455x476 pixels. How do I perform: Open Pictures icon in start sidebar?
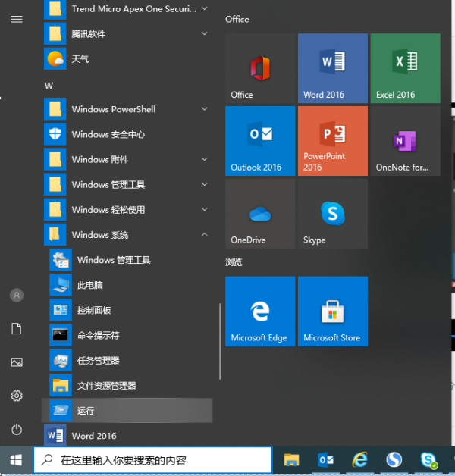pos(17,362)
